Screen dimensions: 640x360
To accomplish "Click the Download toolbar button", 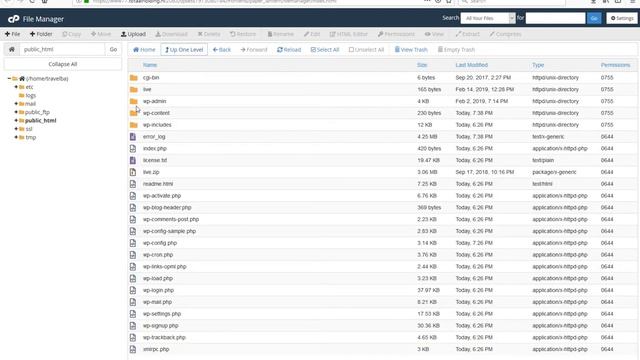I will 171,34.
